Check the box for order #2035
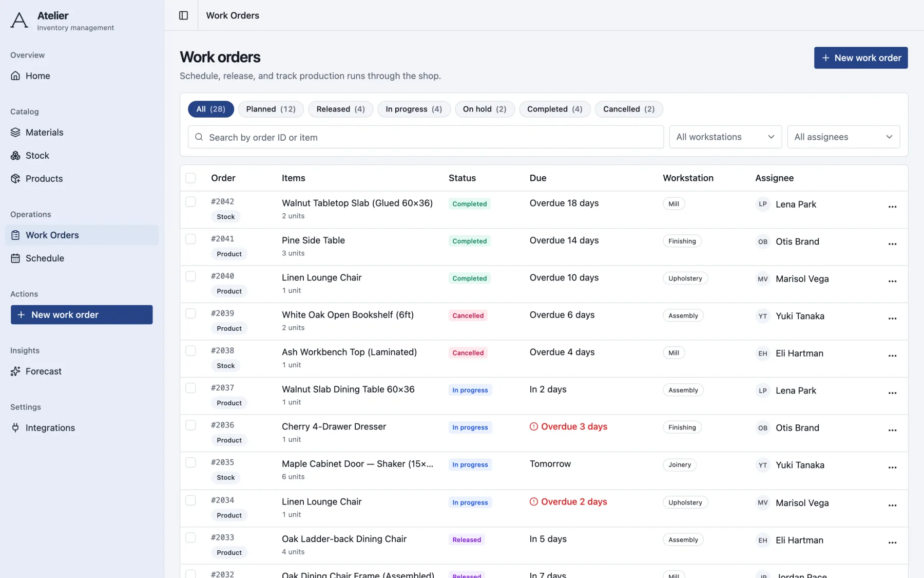Screen dimensions: 924x578 click(190, 462)
